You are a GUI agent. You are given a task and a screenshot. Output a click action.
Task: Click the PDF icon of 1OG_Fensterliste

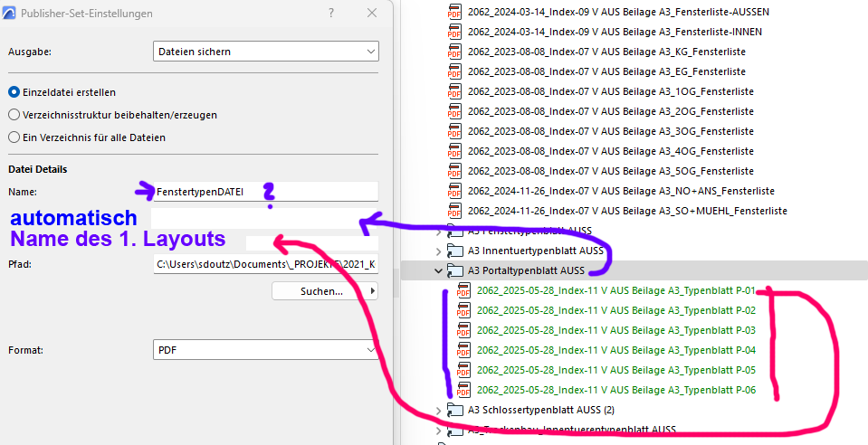(x=454, y=92)
